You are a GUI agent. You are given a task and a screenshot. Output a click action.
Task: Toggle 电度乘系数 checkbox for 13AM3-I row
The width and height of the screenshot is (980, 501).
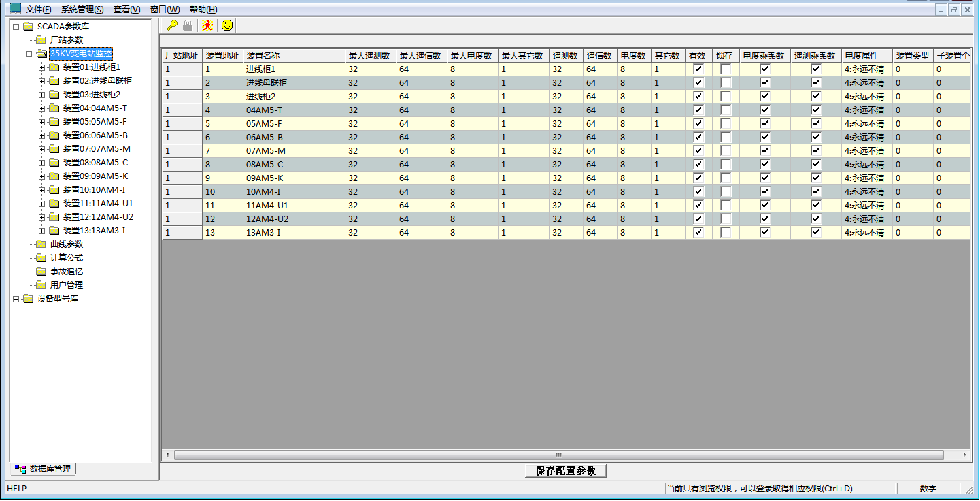(x=765, y=233)
